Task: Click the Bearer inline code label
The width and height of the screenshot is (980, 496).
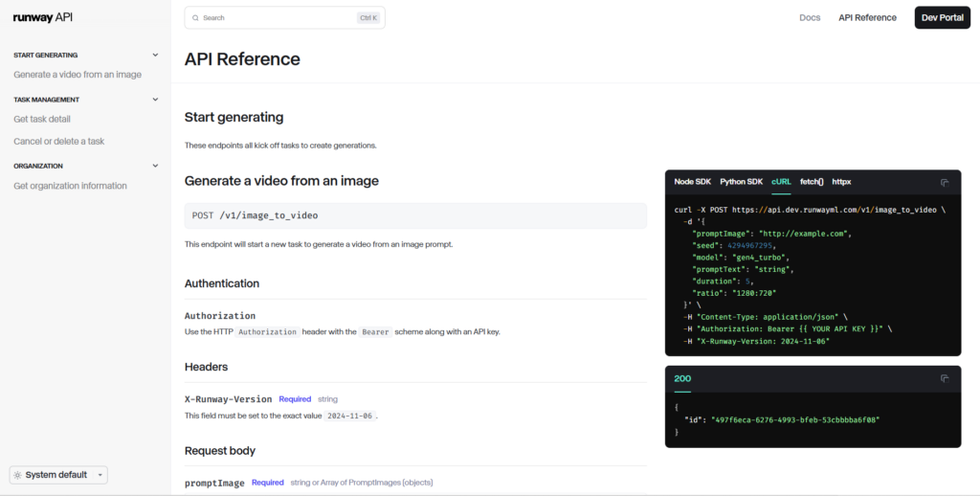Action: tap(375, 332)
